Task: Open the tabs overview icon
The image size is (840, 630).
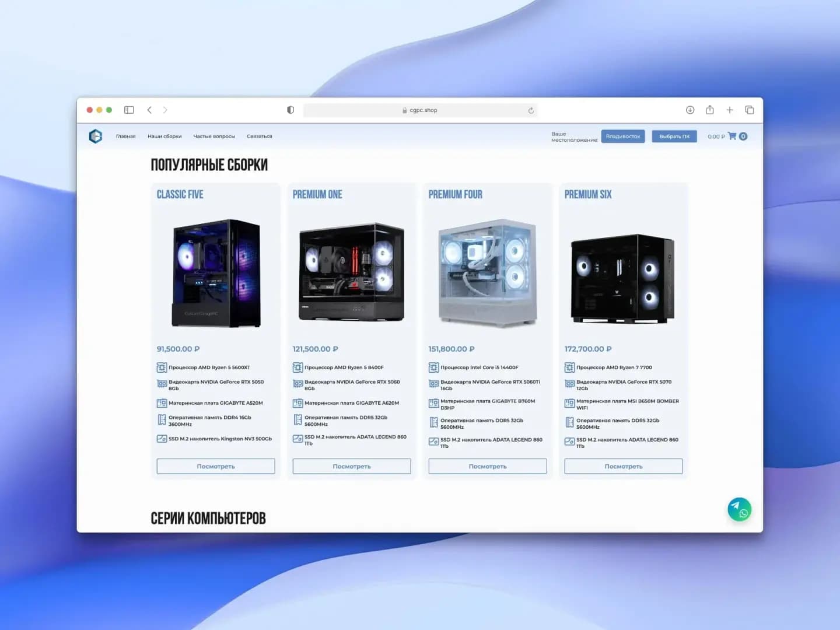Action: coord(750,110)
